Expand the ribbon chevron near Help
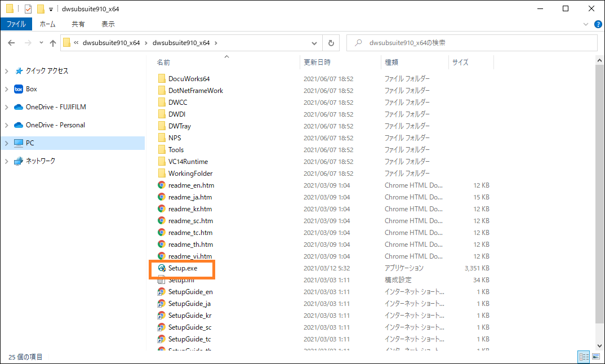605x364 pixels. (x=586, y=24)
